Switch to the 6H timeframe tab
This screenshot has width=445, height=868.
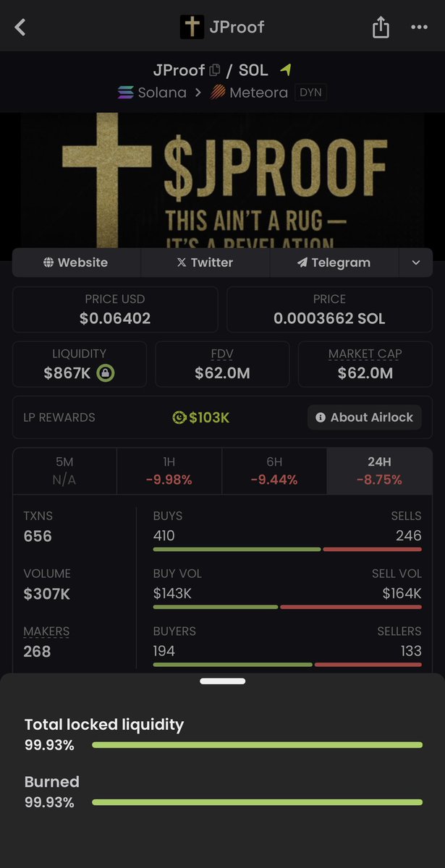click(x=274, y=471)
